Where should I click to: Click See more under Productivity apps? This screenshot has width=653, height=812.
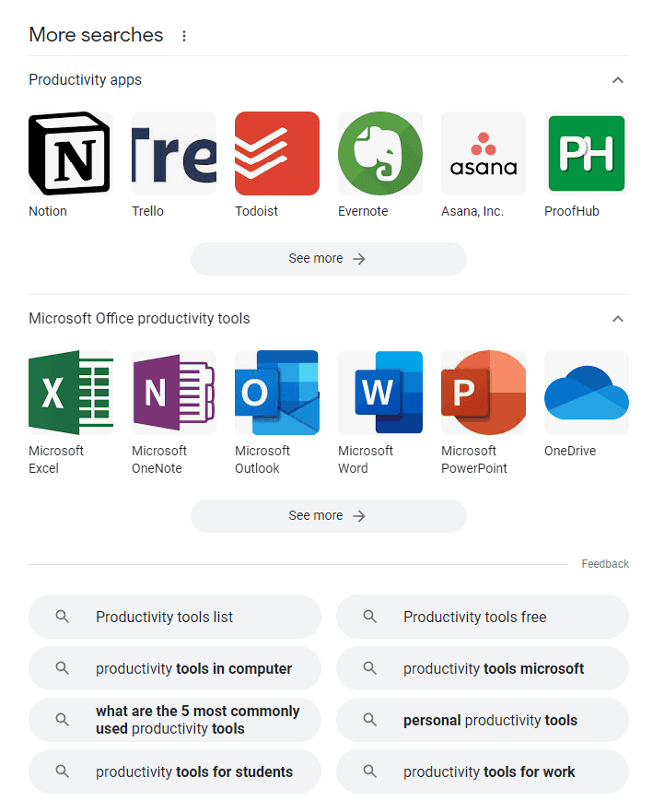pyautogui.click(x=329, y=258)
